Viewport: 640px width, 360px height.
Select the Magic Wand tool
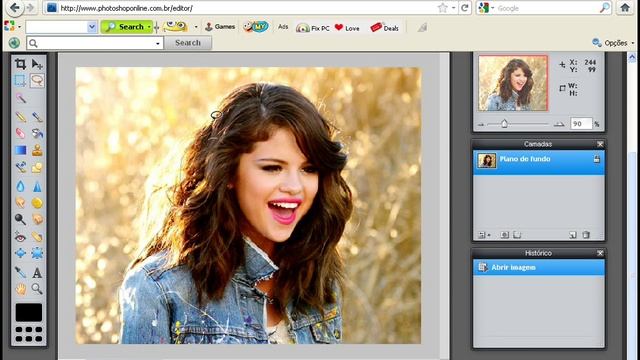pos(20,98)
